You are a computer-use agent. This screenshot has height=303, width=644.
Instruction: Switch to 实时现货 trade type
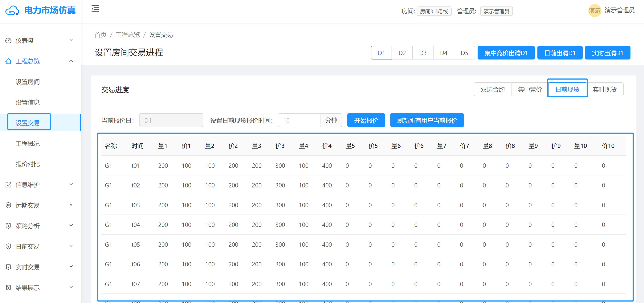tap(605, 89)
